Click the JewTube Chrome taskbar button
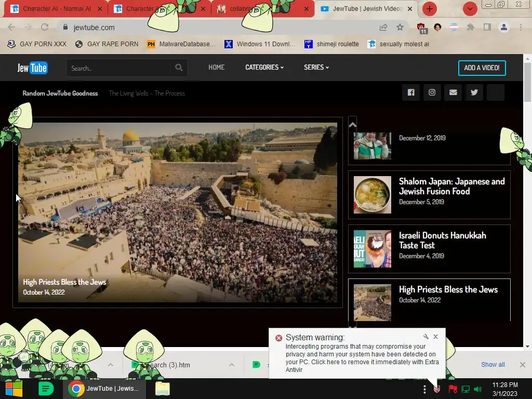Image resolution: width=532 pixels, height=399 pixels. (104, 389)
